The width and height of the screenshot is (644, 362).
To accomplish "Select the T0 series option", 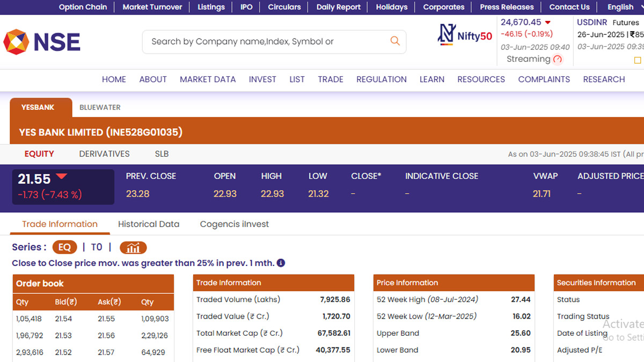I will [97, 247].
